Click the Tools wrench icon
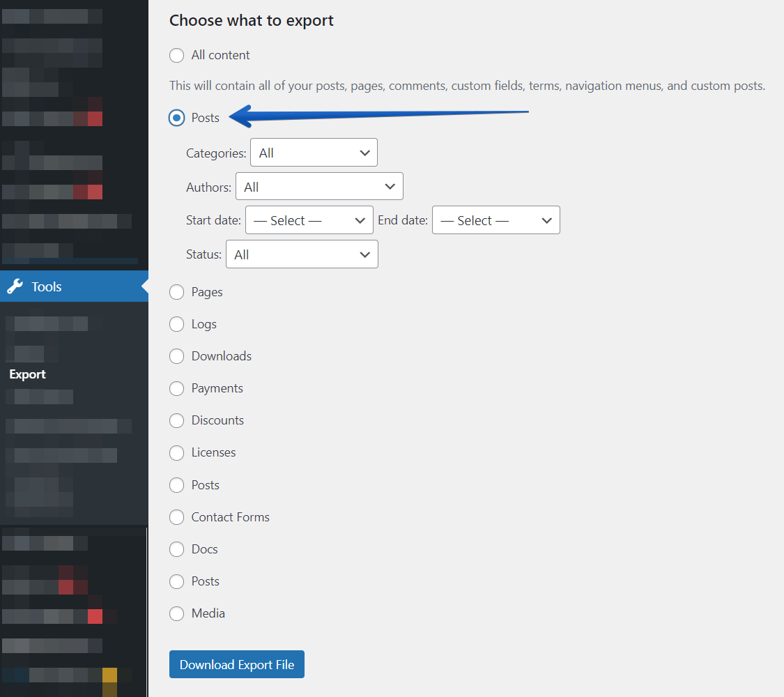The width and height of the screenshot is (784, 697). pos(15,286)
